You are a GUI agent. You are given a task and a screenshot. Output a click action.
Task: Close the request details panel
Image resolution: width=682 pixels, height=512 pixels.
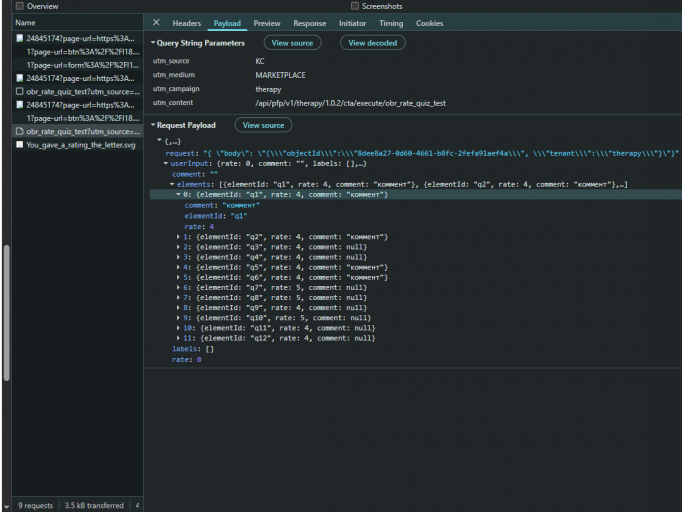[x=156, y=23]
